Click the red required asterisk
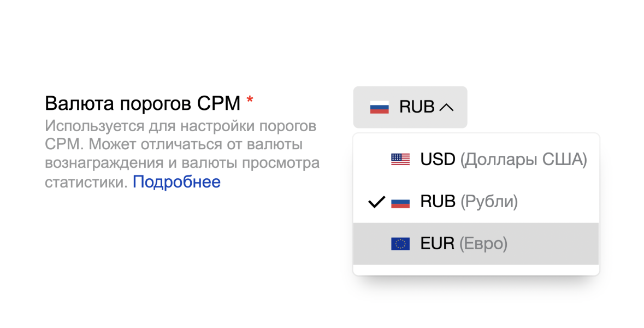This screenshot has height=328, width=644. point(250,101)
